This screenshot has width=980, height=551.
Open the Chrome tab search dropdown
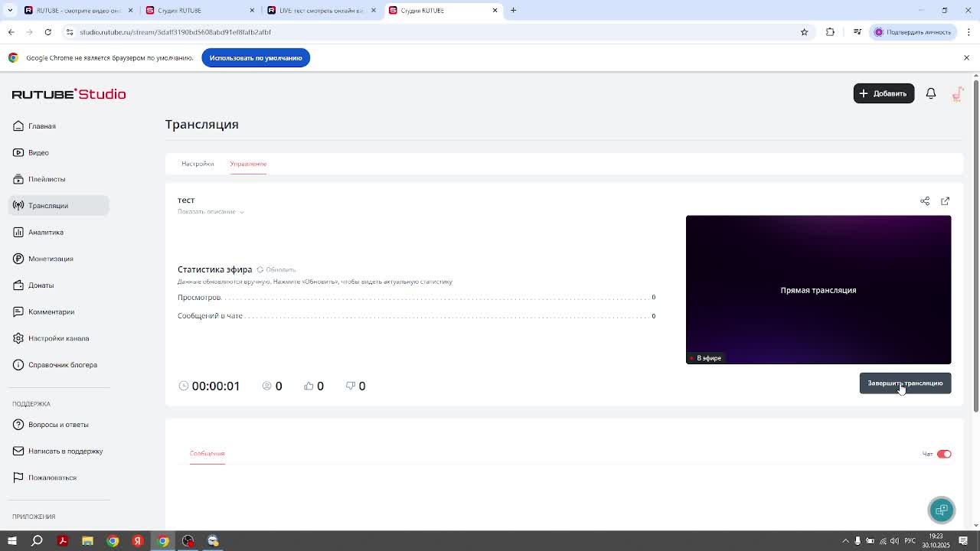[x=10, y=10]
